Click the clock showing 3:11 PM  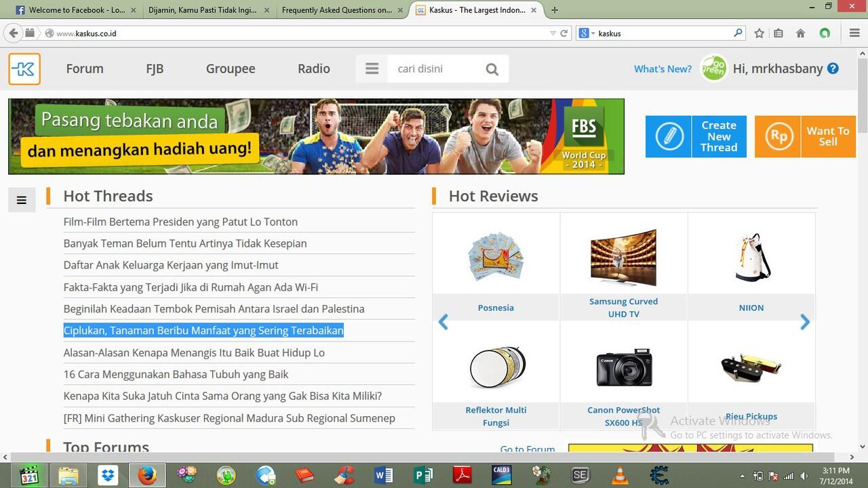tap(835, 470)
